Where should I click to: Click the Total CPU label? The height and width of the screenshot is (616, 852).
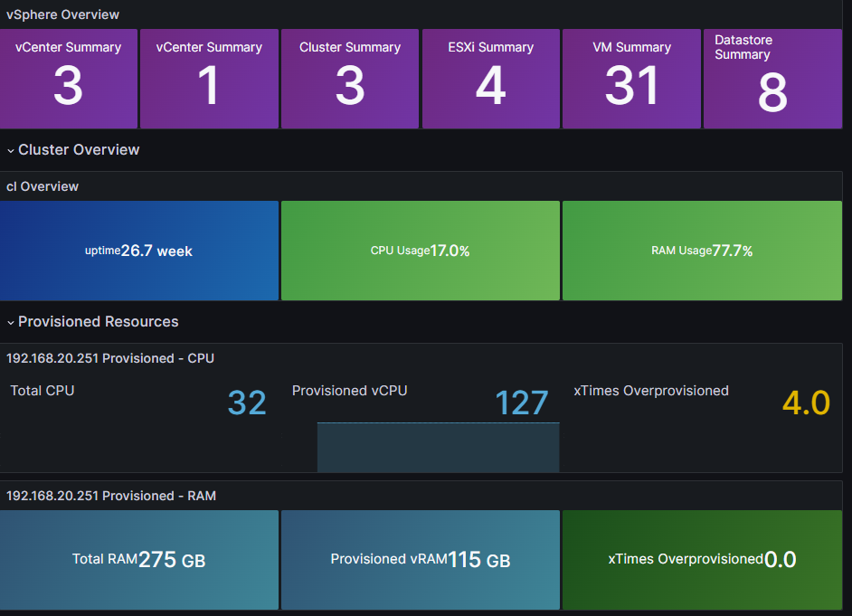pyautogui.click(x=43, y=391)
